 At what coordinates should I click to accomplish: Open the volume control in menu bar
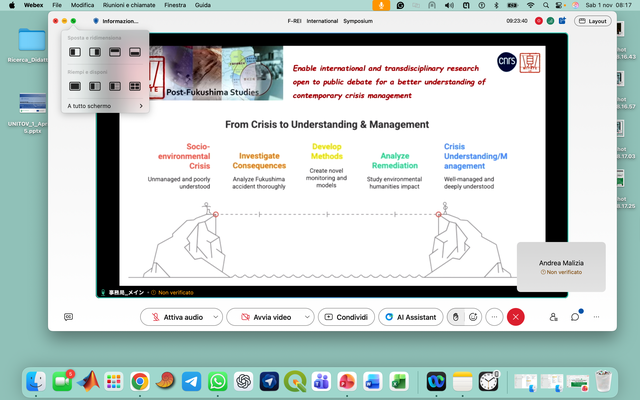coord(449,5)
